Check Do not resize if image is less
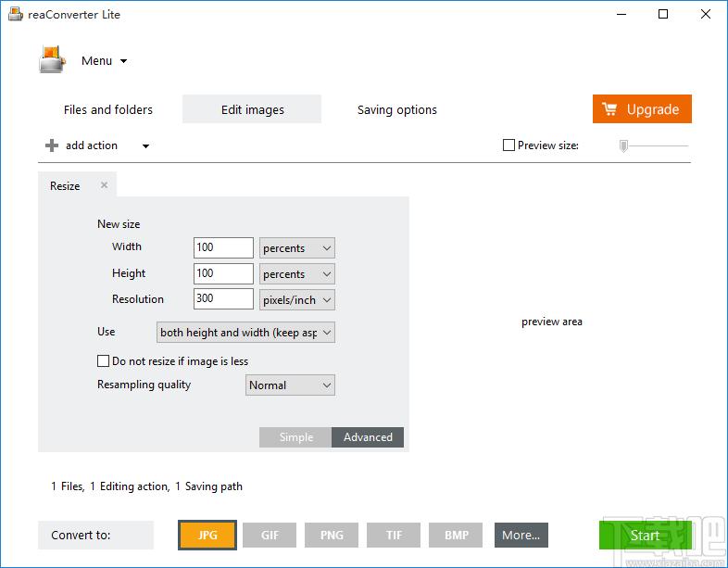728x568 pixels. click(103, 360)
